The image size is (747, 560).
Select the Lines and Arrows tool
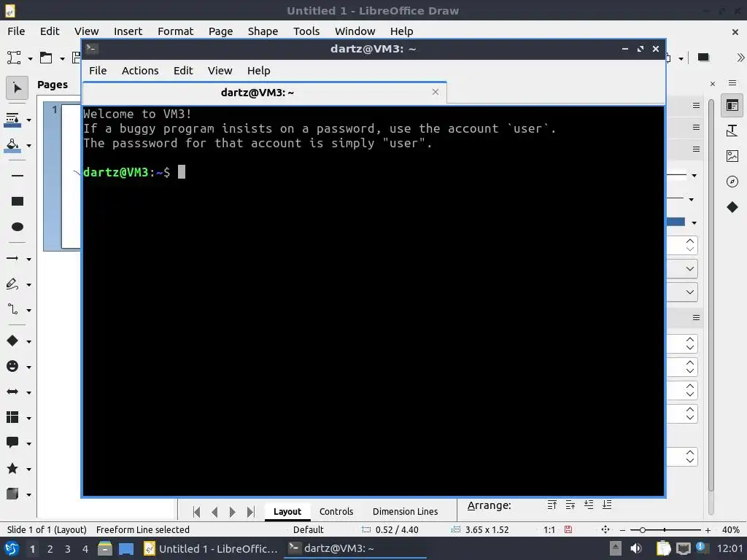[12, 259]
